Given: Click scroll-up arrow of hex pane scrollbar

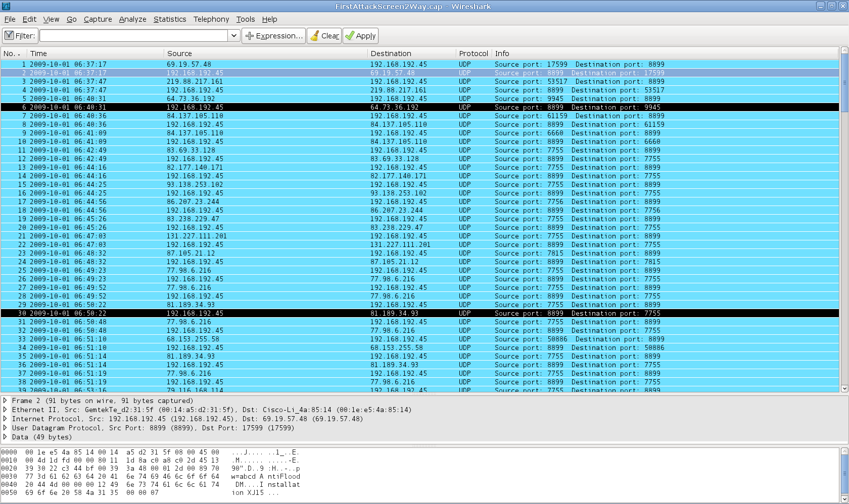Looking at the screenshot, I should coord(844,450).
